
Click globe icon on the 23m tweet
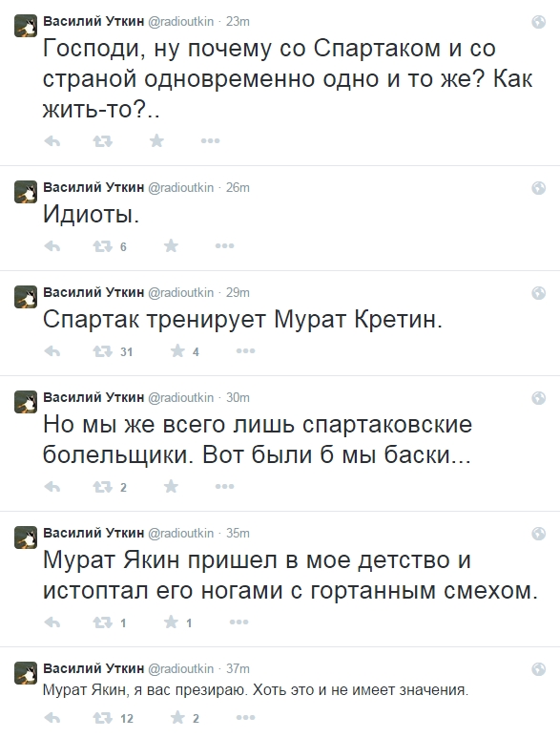coord(538,22)
